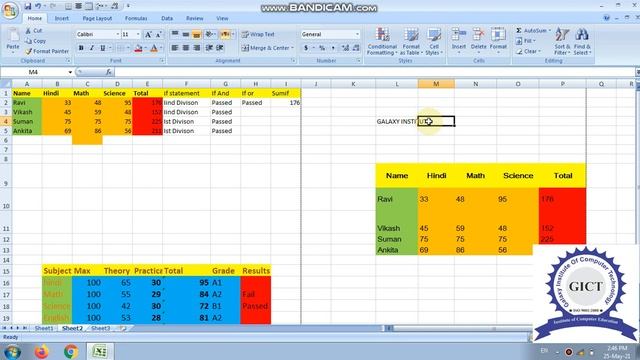Click column M header
The height and width of the screenshot is (360, 640).
point(436,84)
